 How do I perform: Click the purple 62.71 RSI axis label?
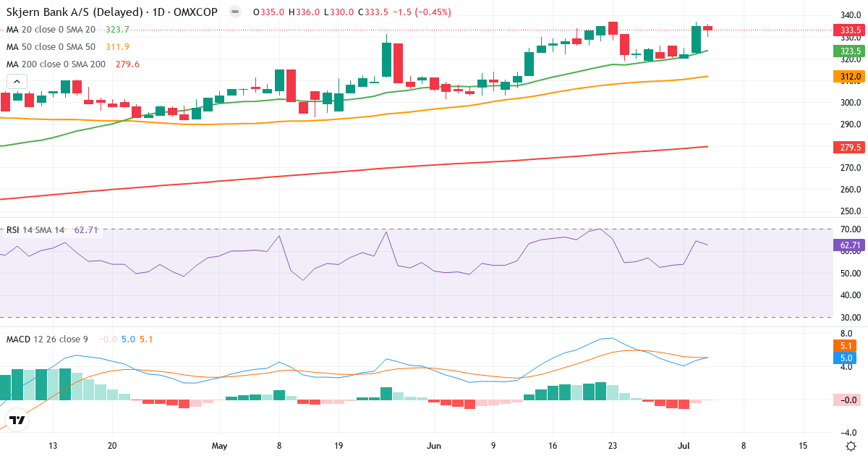[849, 245]
